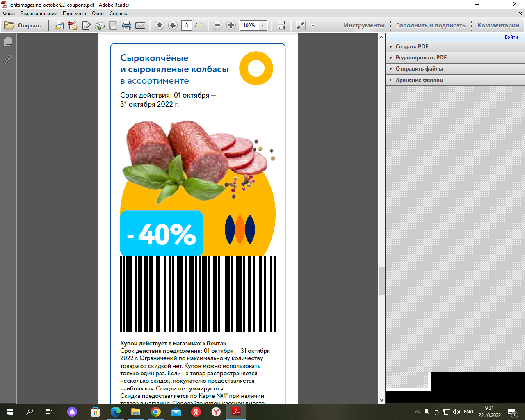Click the coupon barcode image
This screenshot has width=525, height=420.
point(198,294)
